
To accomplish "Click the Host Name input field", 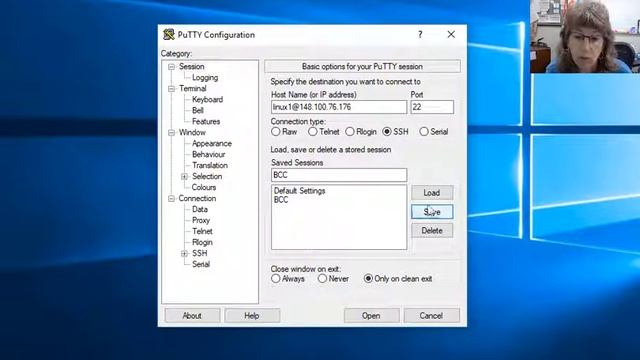I will coord(339,107).
